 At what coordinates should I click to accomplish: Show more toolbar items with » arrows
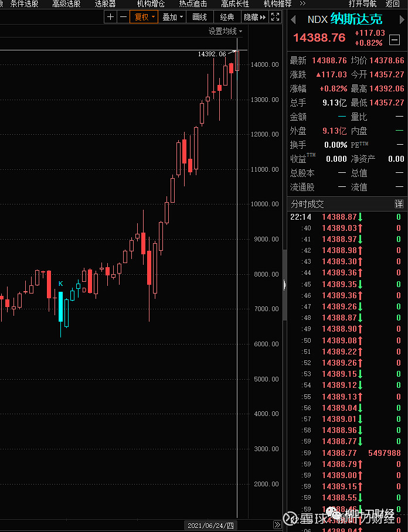click(x=302, y=4)
